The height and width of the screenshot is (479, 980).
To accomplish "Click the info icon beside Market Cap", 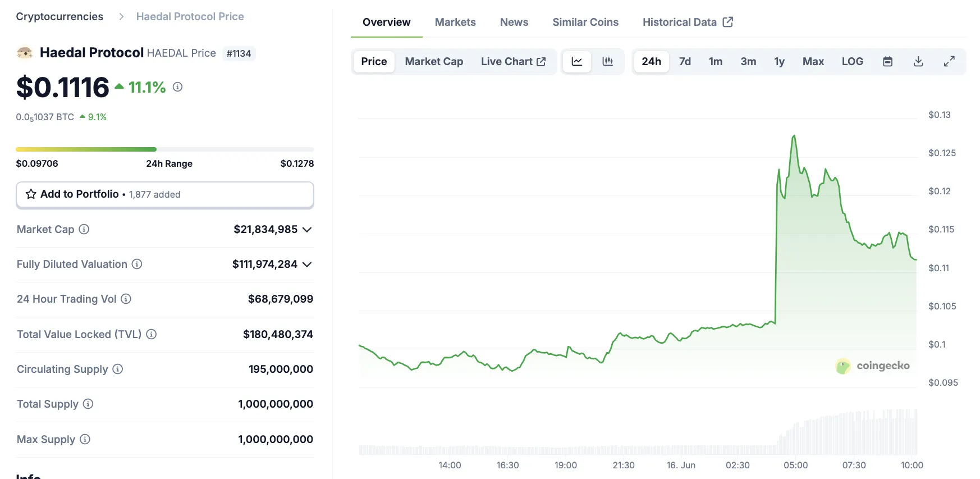I will click(84, 229).
